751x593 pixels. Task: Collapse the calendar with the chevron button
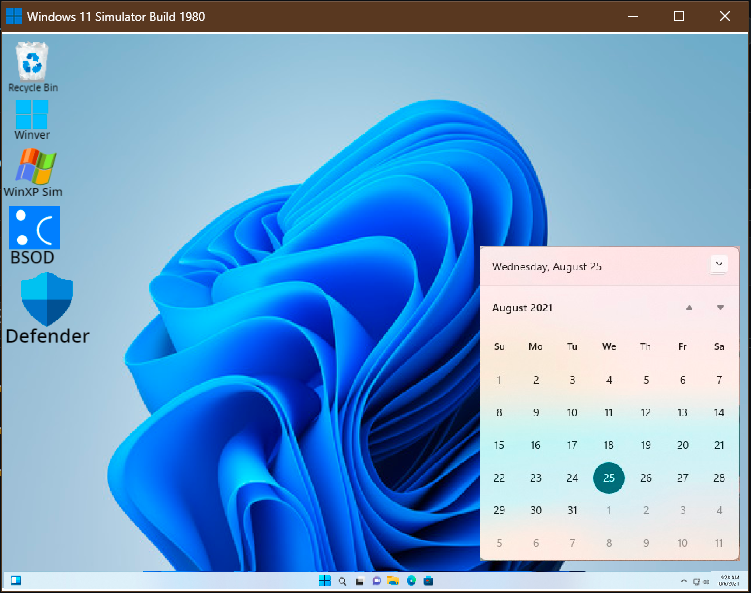click(x=719, y=264)
